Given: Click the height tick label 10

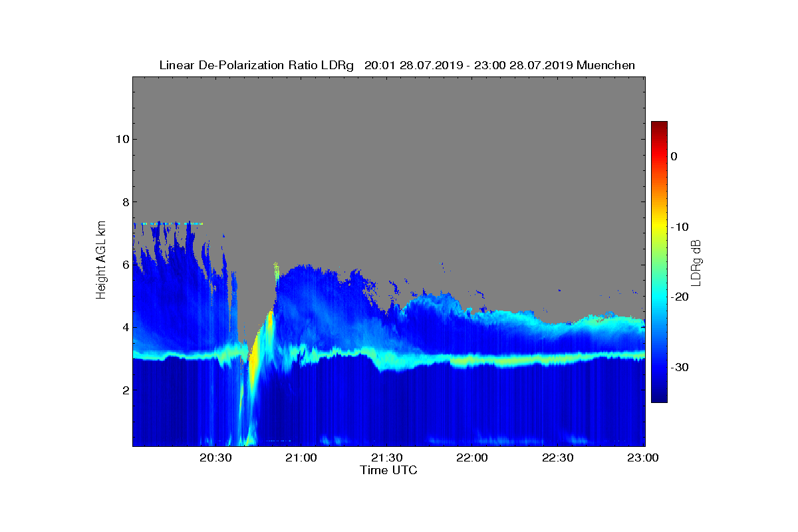Looking at the screenshot, I should tap(121, 139).
